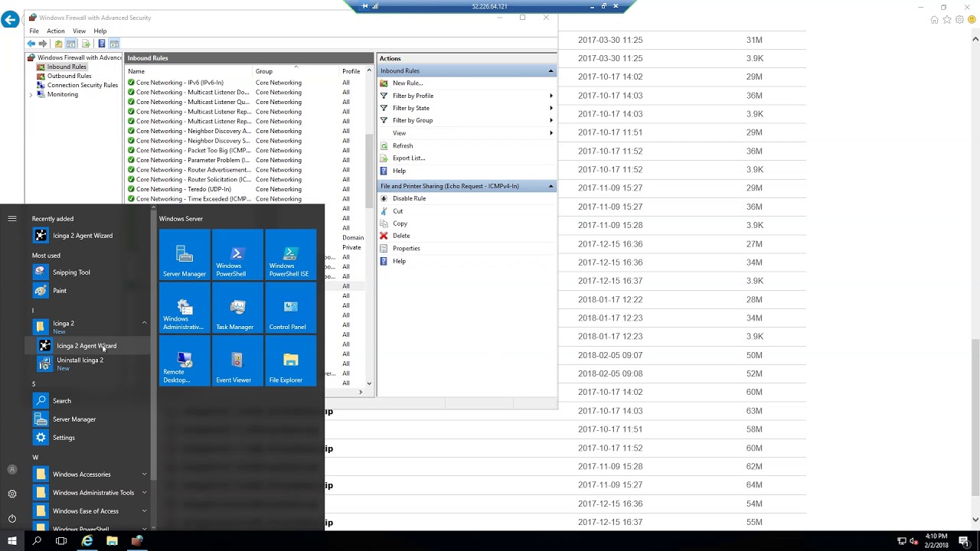Image resolution: width=980 pixels, height=551 pixels.
Task: Open the Windows Administrative Tools tile
Action: click(185, 308)
